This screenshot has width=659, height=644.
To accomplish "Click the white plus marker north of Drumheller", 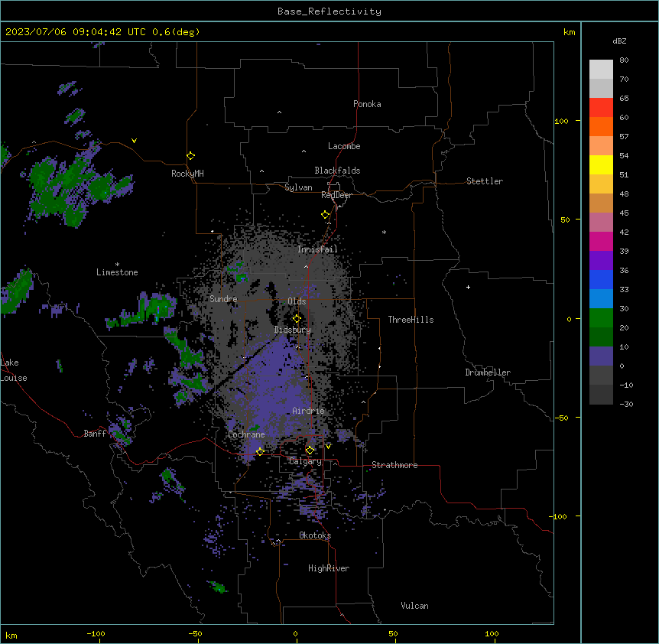I will coord(468,287).
